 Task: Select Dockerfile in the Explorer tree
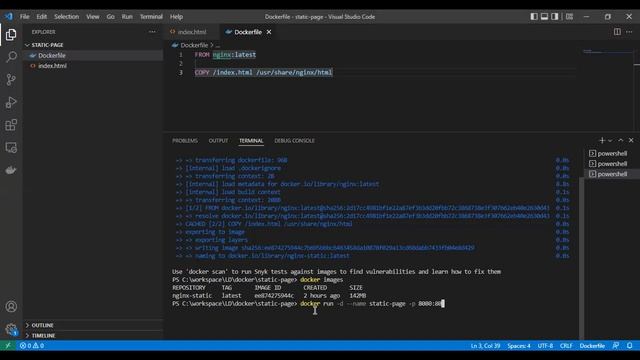(x=93, y=56)
